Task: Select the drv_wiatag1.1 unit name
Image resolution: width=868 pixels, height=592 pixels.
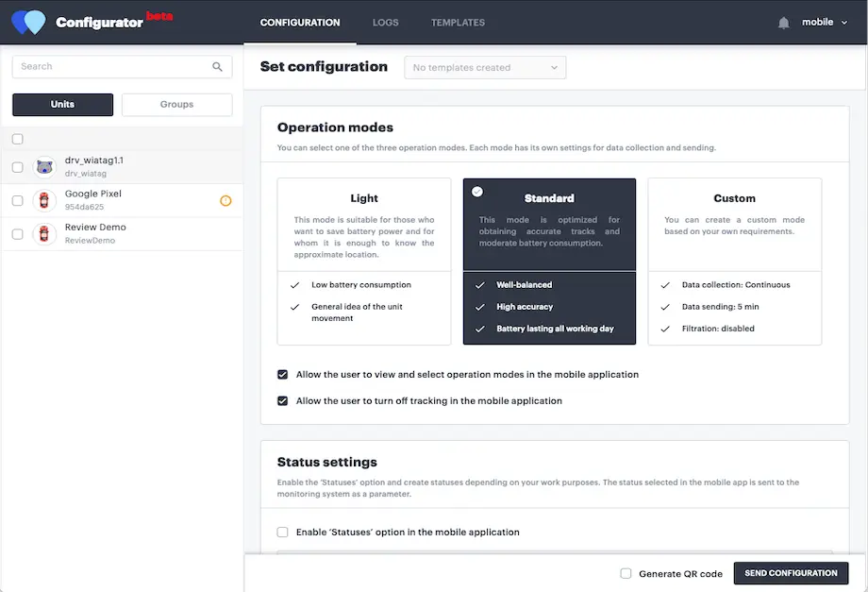Action: click(x=94, y=161)
